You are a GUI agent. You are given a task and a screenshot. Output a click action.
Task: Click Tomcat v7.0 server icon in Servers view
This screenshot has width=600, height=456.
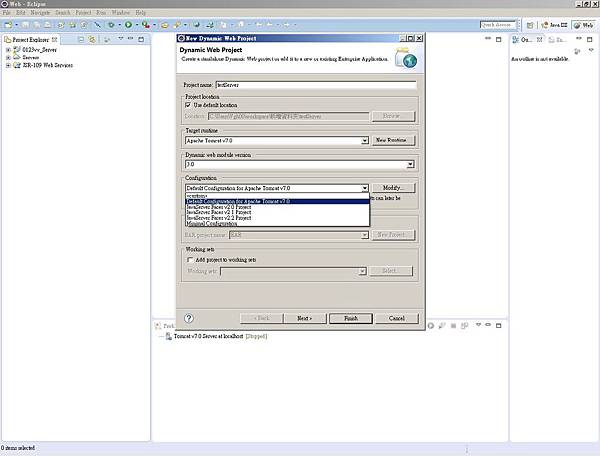(x=168, y=336)
